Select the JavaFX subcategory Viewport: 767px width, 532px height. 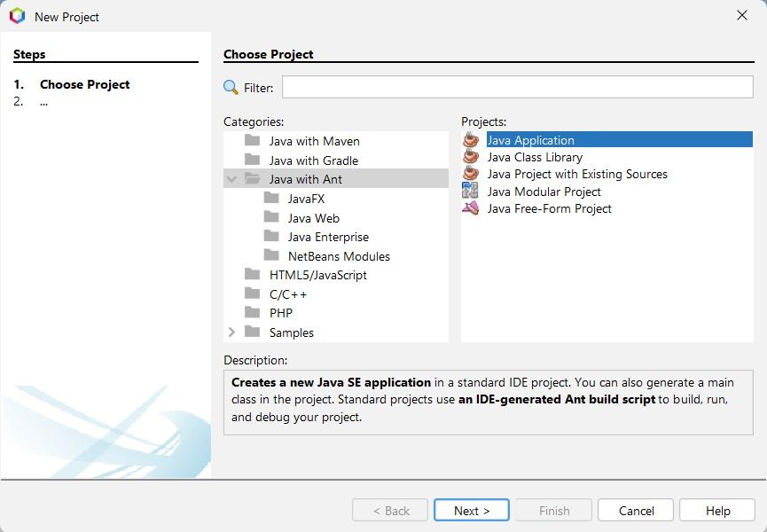click(306, 199)
